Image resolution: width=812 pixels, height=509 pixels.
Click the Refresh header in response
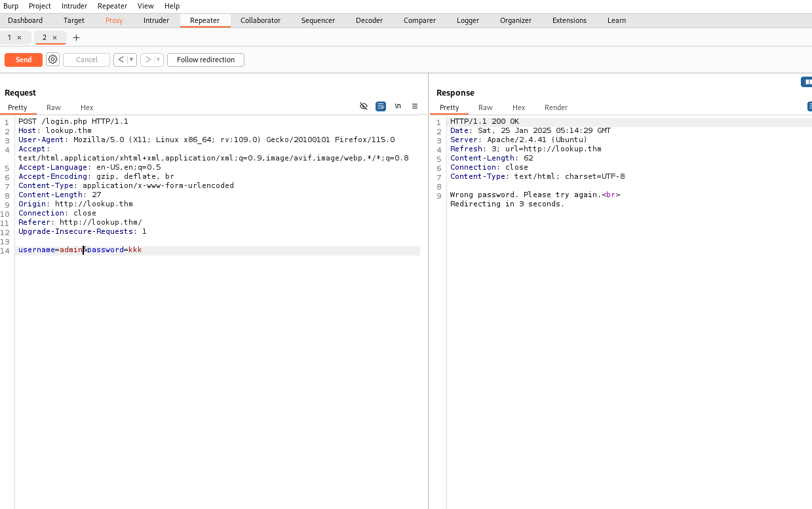[x=526, y=149]
